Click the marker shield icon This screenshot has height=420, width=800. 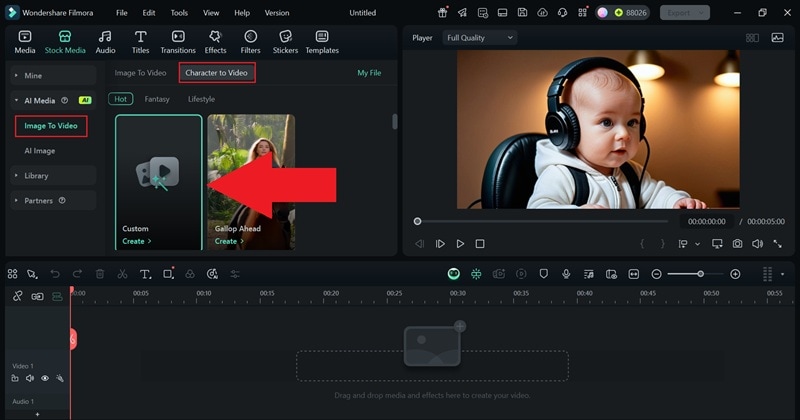543,274
